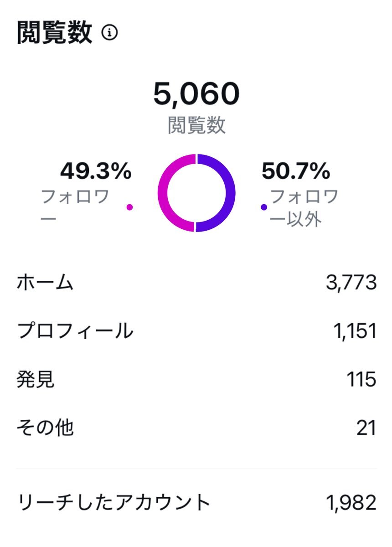Screen dimensions: 392x547
Task: Click the 閲覧数 section heading
Action: click(x=55, y=33)
